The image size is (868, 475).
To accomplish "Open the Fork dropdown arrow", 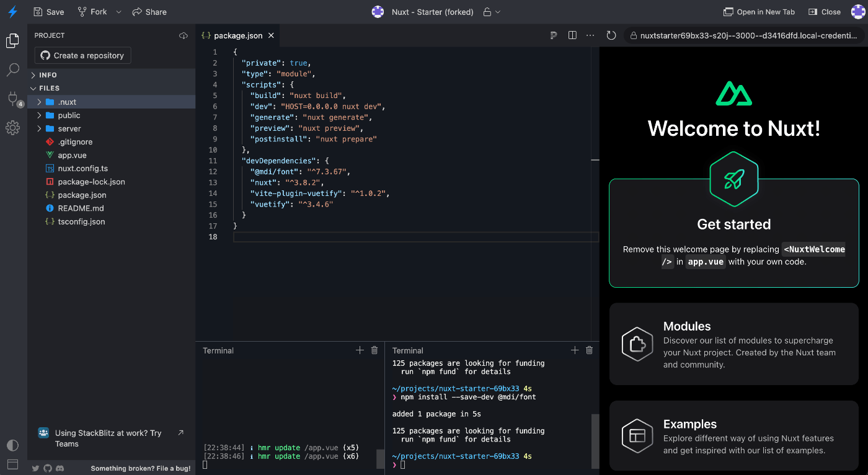I will [x=118, y=12].
